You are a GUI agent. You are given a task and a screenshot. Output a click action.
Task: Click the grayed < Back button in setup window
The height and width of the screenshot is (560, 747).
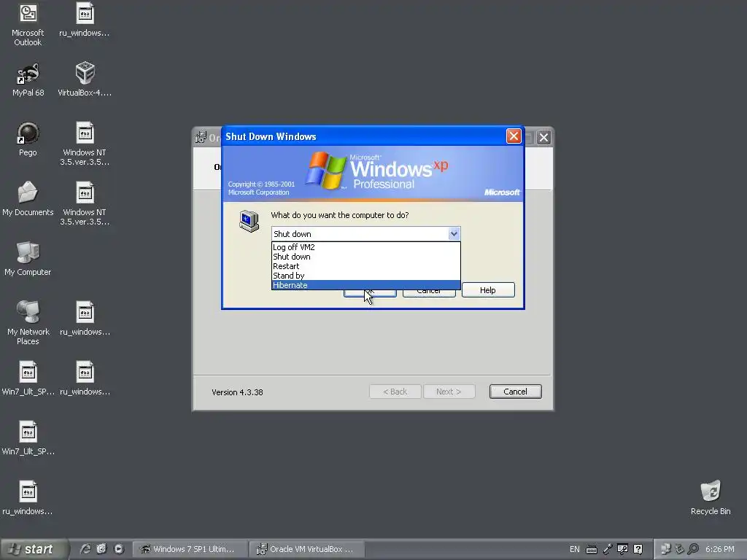(x=395, y=392)
